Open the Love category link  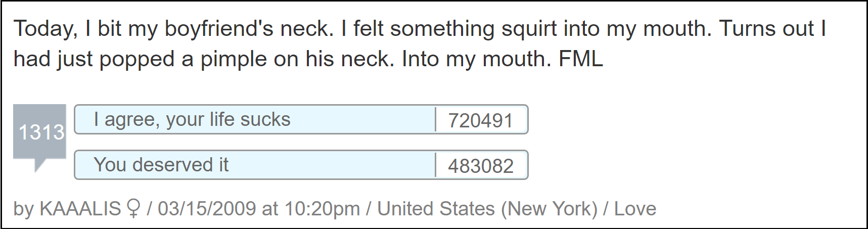[635, 208]
